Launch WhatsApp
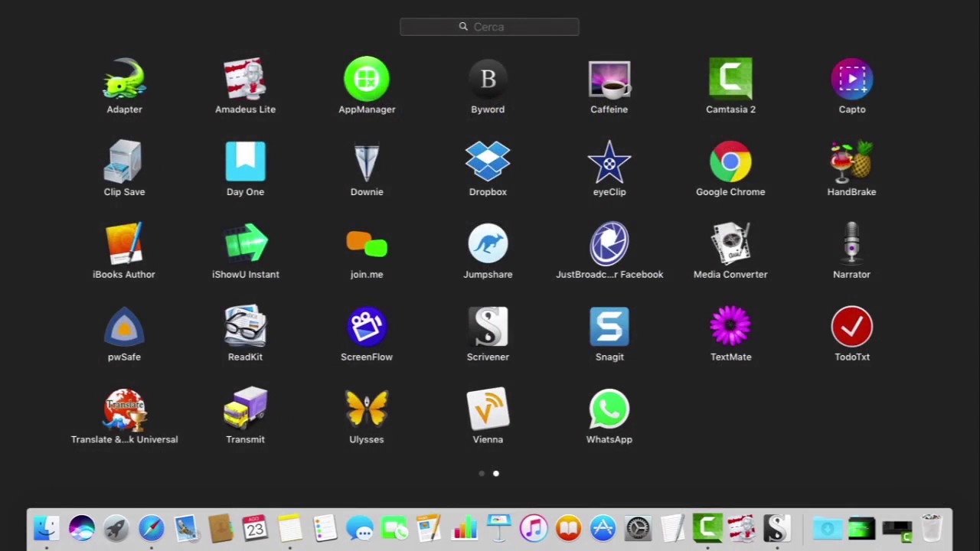This screenshot has height=551, width=980. 609,409
